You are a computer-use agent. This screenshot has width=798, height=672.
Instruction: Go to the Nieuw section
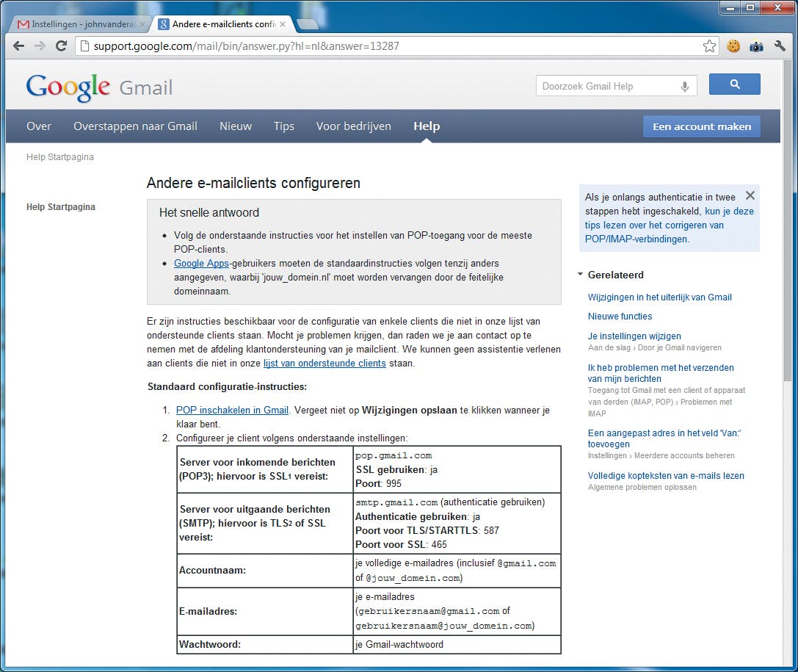[236, 126]
